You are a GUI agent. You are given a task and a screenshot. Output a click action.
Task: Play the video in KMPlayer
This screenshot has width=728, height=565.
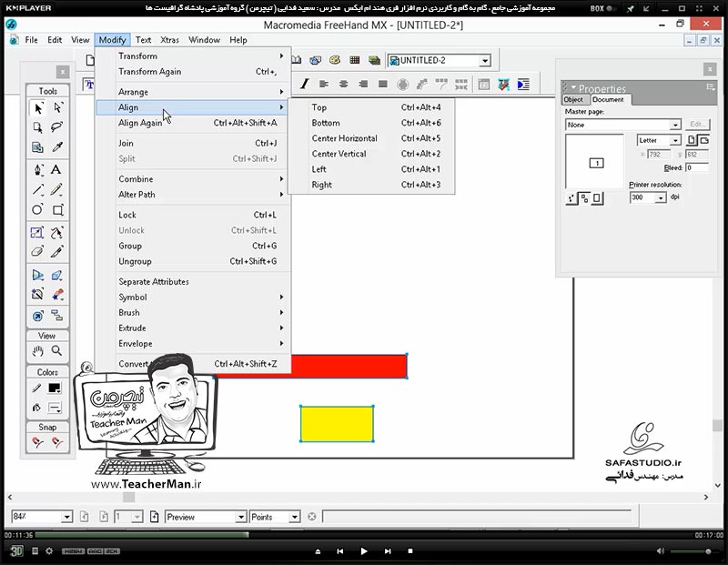364,551
